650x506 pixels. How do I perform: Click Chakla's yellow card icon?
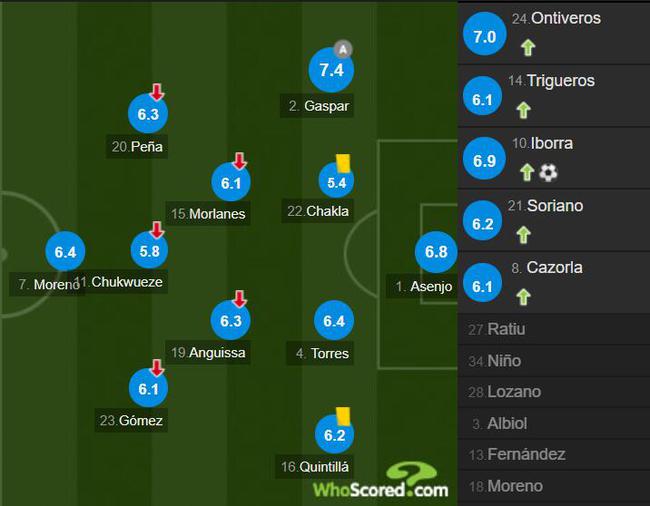pyautogui.click(x=343, y=163)
